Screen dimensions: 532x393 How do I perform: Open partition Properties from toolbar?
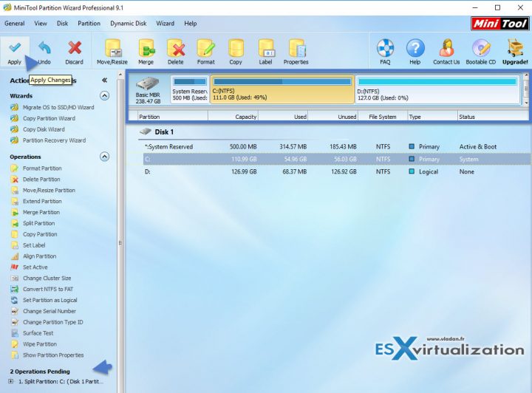click(296, 52)
